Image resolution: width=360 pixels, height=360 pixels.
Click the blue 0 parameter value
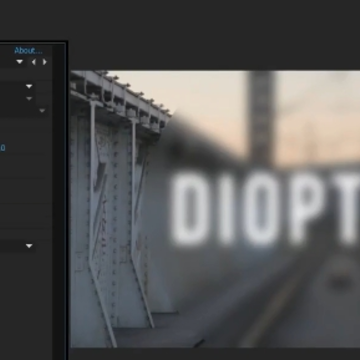[x=3, y=148]
